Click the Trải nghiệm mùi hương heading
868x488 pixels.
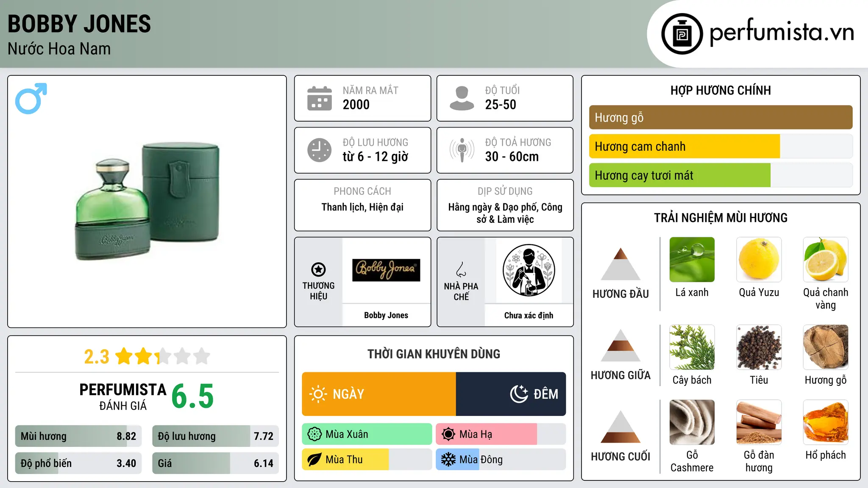721,218
